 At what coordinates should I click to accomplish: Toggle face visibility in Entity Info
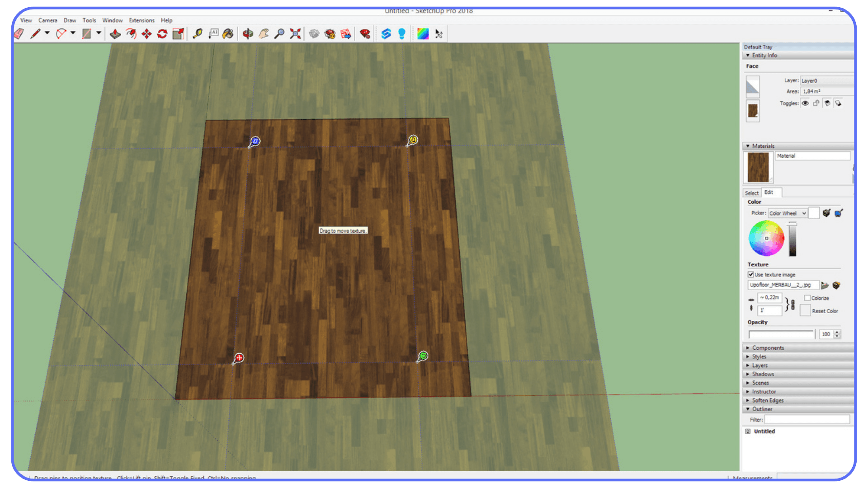click(805, 103)
